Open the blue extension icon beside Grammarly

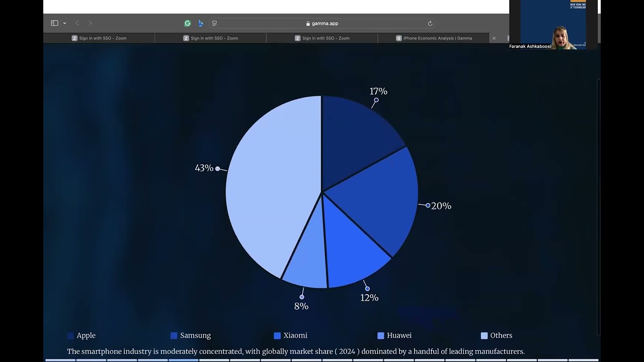201,23
